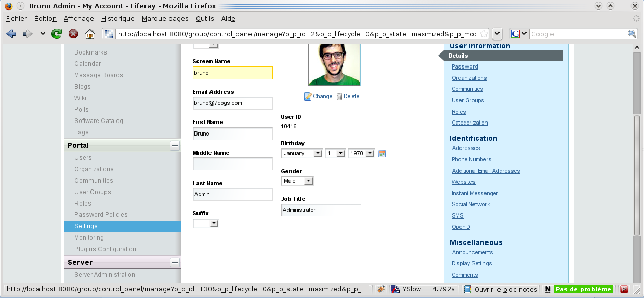
Task: Open the Instant Messenger link
Action: (x=475, y=193)
